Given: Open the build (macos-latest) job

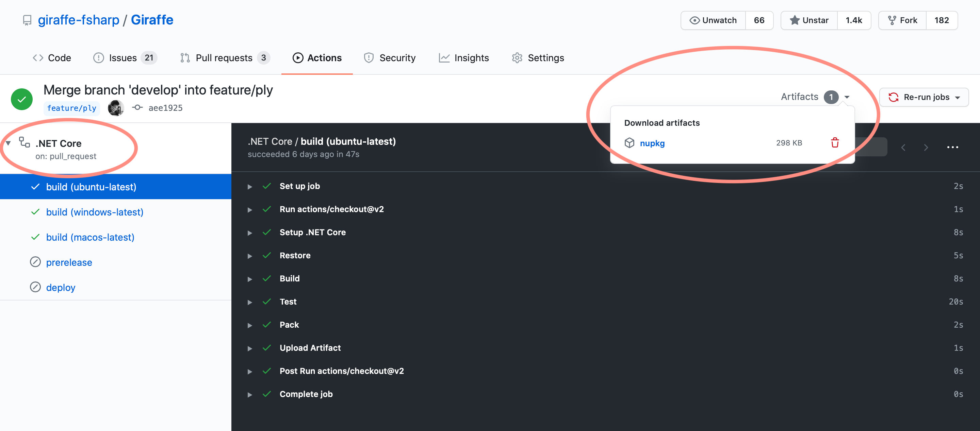Looking at the screenshot, I should pos(90,237).
